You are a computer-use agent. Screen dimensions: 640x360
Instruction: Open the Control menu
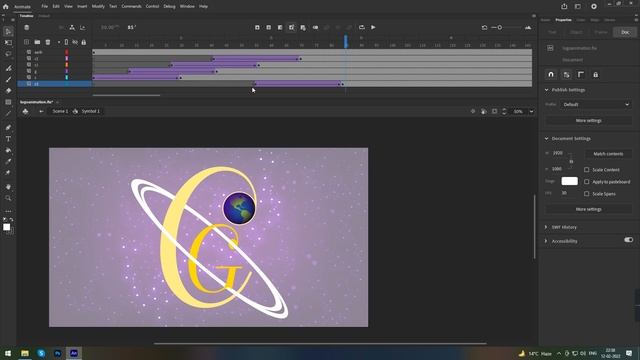[x=152, y=7]
